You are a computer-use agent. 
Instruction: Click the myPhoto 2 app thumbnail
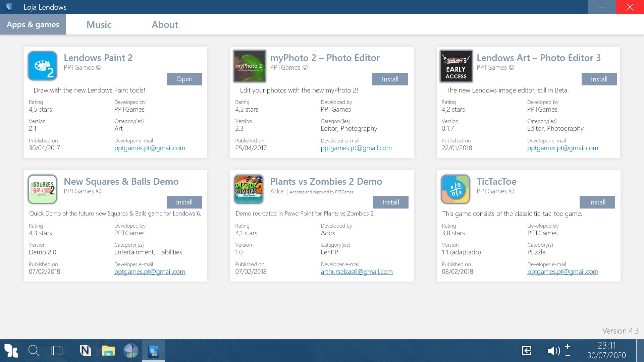tap(250, 66)
